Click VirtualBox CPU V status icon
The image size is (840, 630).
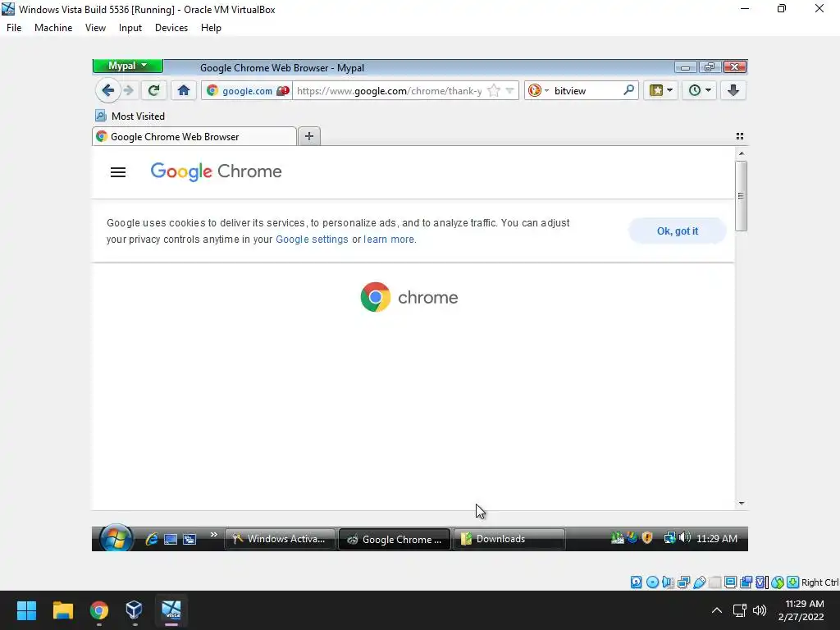tap(761, 582)
